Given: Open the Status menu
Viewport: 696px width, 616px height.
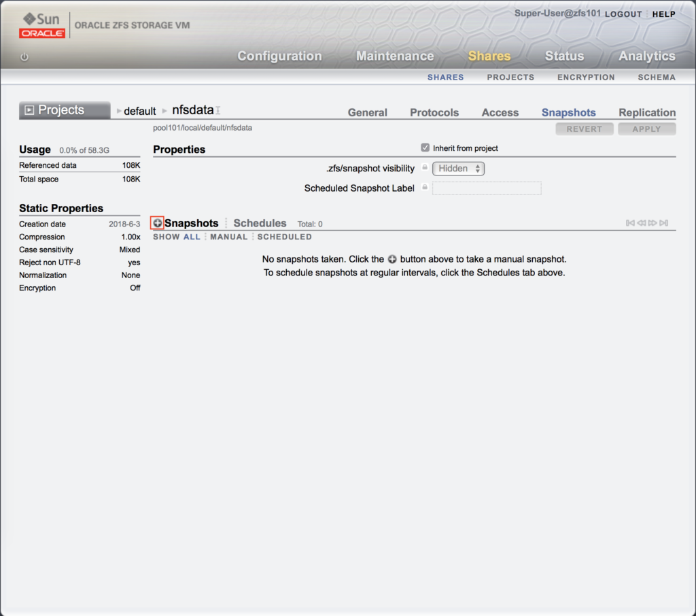Looking at the screenshot, I should [564, 56].
